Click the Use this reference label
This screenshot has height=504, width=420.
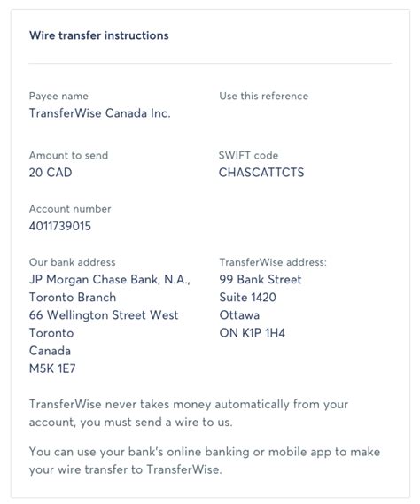pos(264,96)
